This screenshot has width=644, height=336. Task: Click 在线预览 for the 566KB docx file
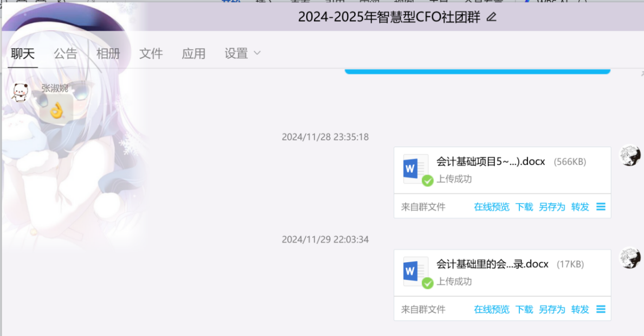pyautogui.click(x=492, y=207)
